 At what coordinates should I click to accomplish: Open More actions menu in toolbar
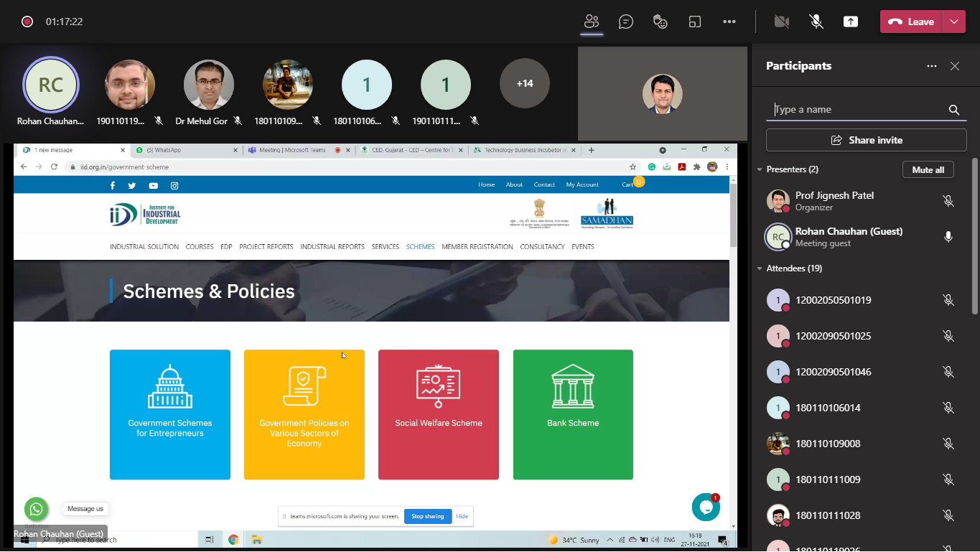(x=729, y=22)
